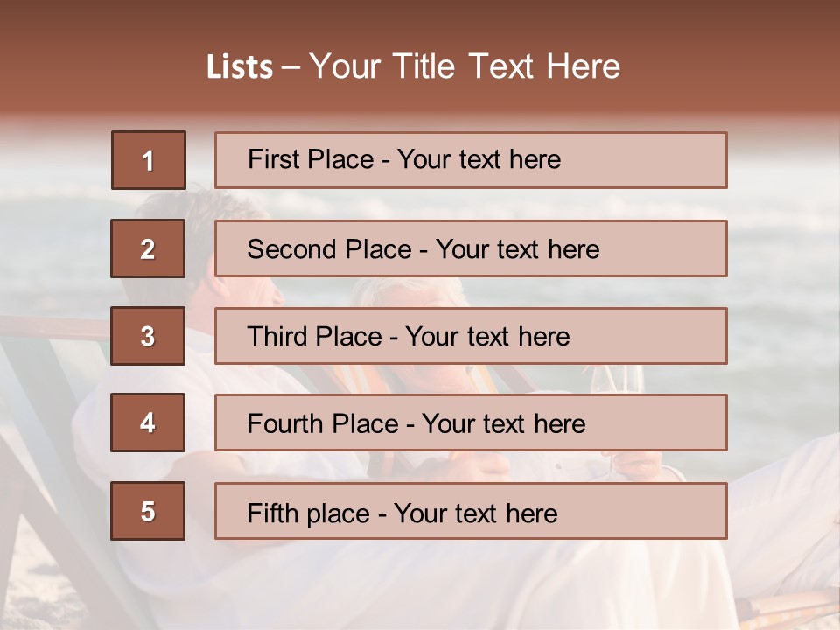Screen dimensions: 840x630
Task: Click the Third Place text bar
Action: coord(470,336)
